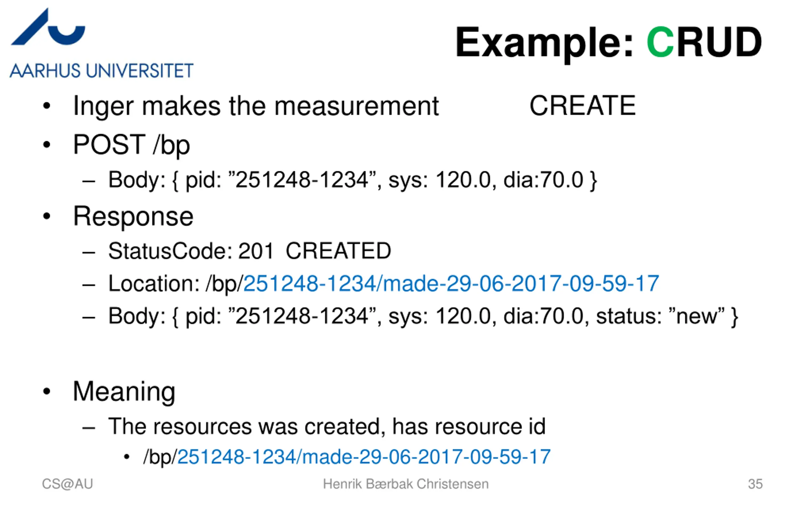Click the slide number 35
Screen dimensions: 812x507
point(755,484)
